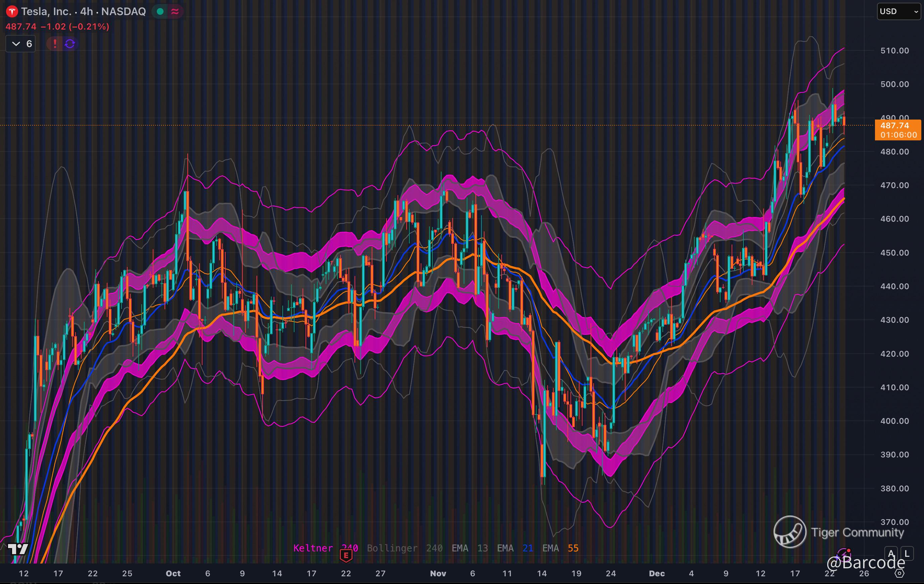Click the Tiger Community watermark logo
The height and width of the screenshot is (584, 924).
(790, 531)
